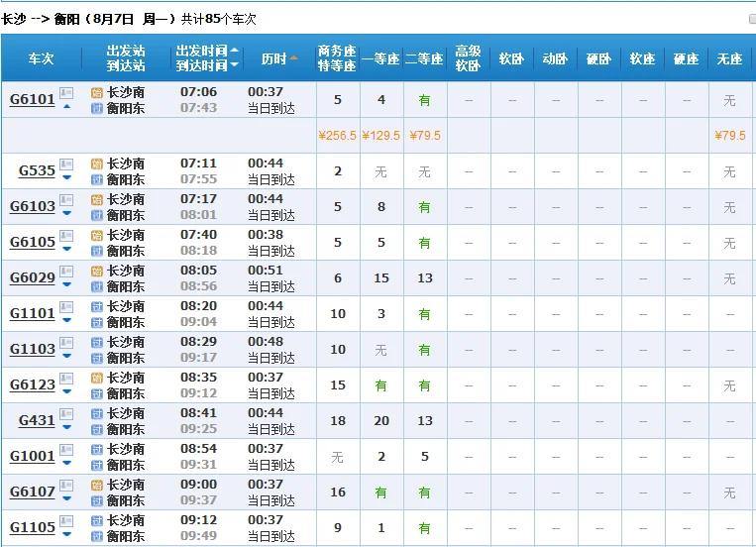Image resolution: width=756 pixels, height=547 pixels.
Task: Click the ID card icon beside G1001
Action: click(66, 450)
